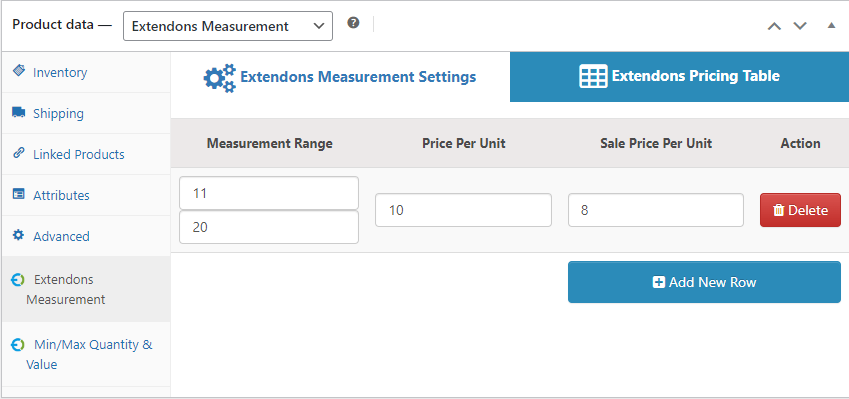Focus the range end field with 20
The width and height of the screenshot is (849, 399).
[269, 227]
